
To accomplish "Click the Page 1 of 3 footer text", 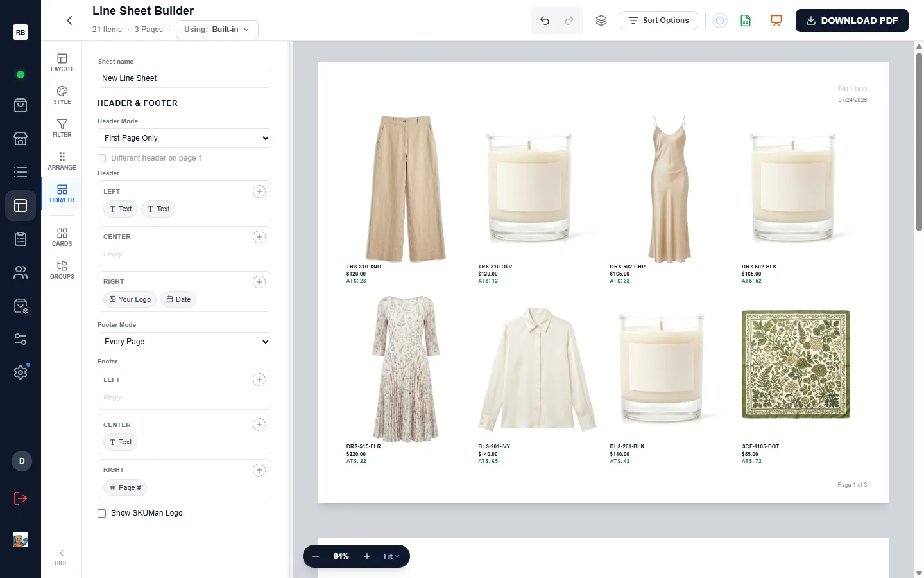I will (852, 485).
